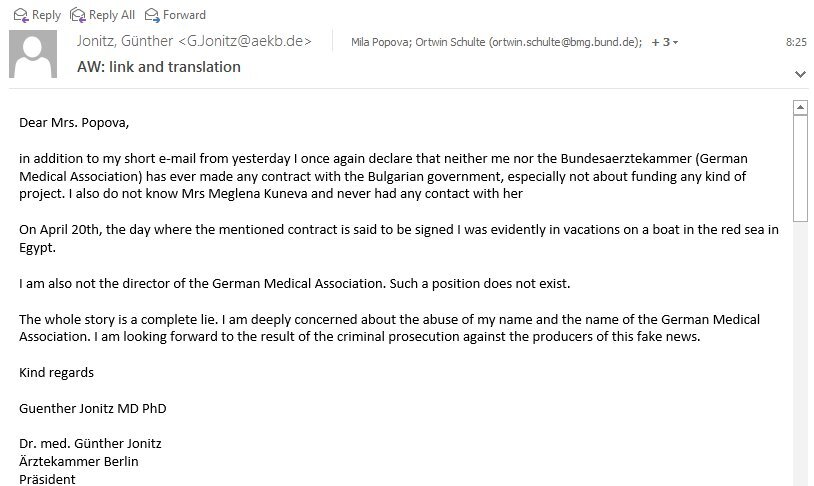
Task: Click the Reply All icon
Action: [x=77, y=15]
